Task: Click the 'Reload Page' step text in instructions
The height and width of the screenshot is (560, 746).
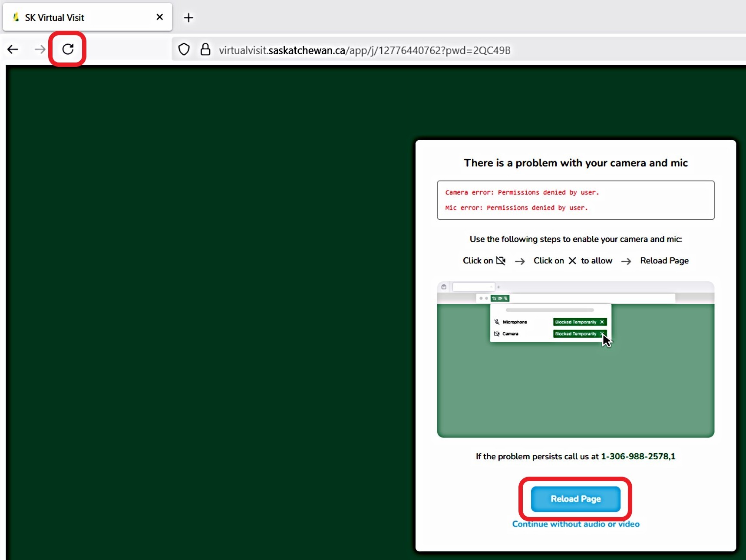Action: coord(664,260)
